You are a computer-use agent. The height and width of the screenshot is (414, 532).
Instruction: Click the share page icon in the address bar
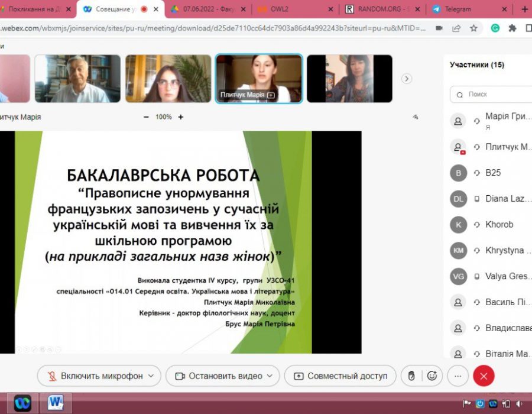456,28
